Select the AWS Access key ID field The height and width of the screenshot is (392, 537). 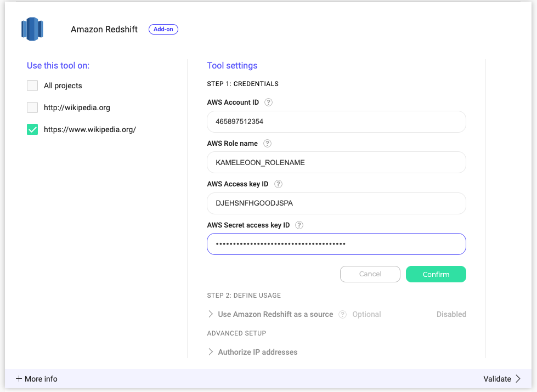pos(336,203)
